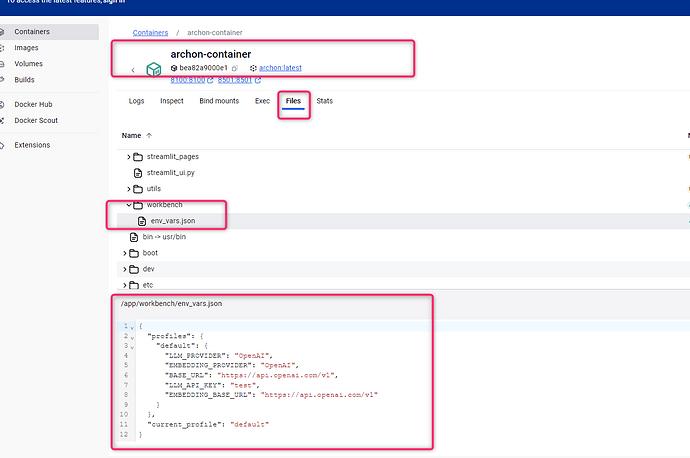Copy the container ID bea82a9000e1
The image size is (690, 458).
click(235, 68)
